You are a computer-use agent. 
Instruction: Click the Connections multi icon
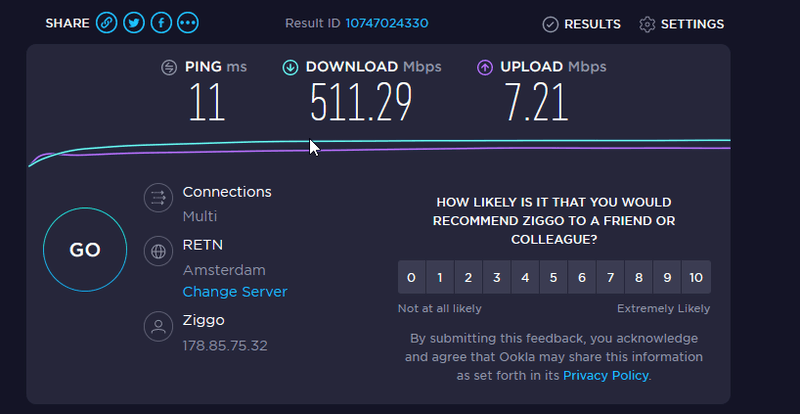[157, 198]
